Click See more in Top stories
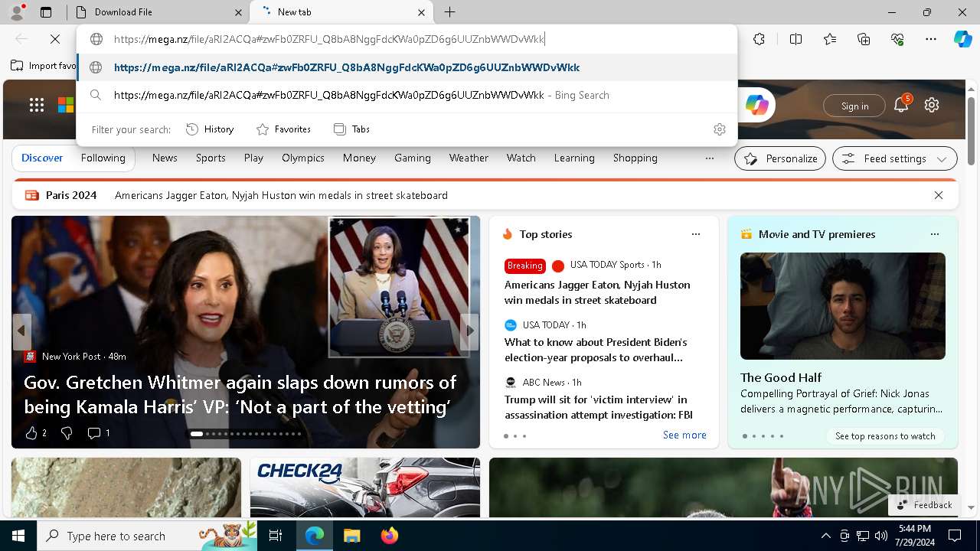This screenshot has height=551, width=980. (684, 435)
